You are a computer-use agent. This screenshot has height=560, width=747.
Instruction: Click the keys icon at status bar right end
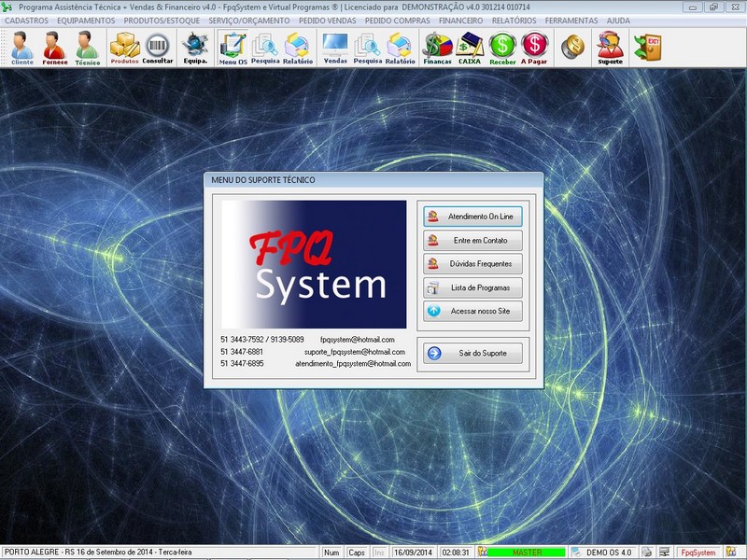730,552
